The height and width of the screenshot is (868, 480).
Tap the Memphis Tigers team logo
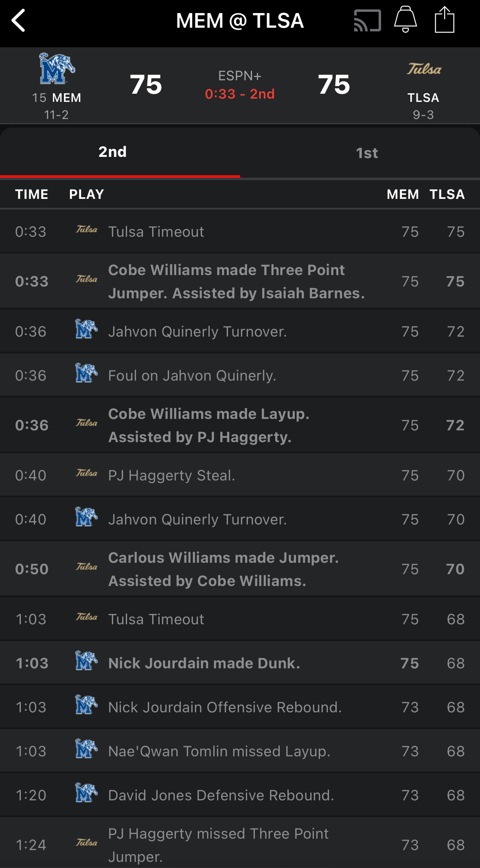click(57, 68)
